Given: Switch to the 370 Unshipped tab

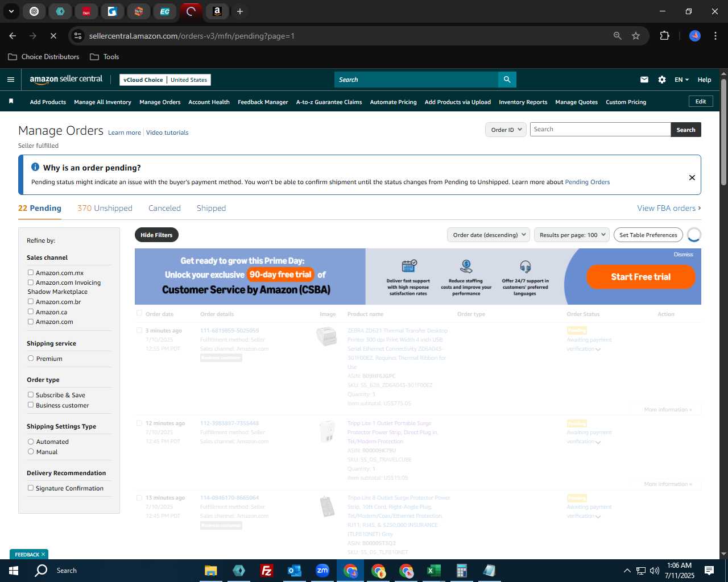Looking at the screenshot, I should click(105, 208).
